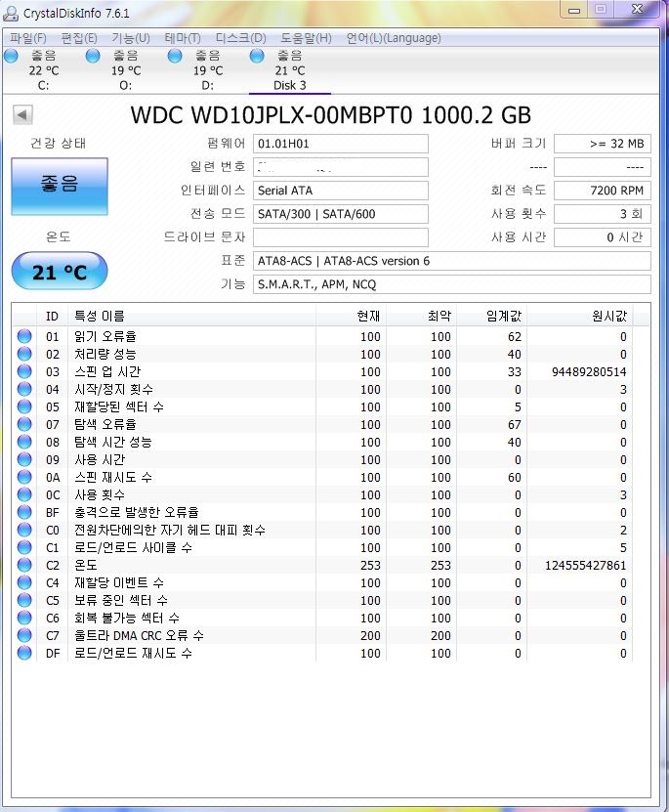This screenshot has height=812, width=669.
Task: Click the SATA/300 | SATA/600 transfer mode field
Action: (341, 213)
